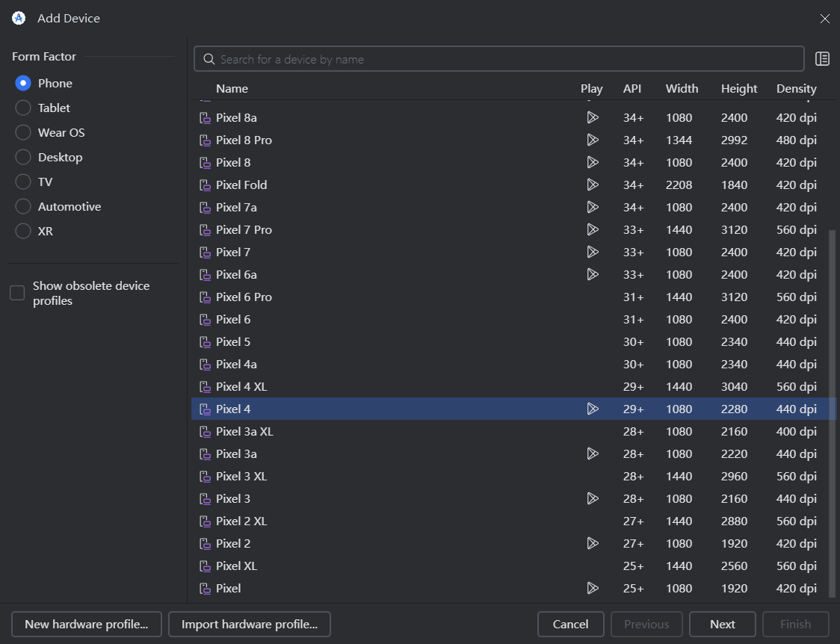840x644 pixels.
Task: Open New hardware profile dialog
Action: (87, 624)
